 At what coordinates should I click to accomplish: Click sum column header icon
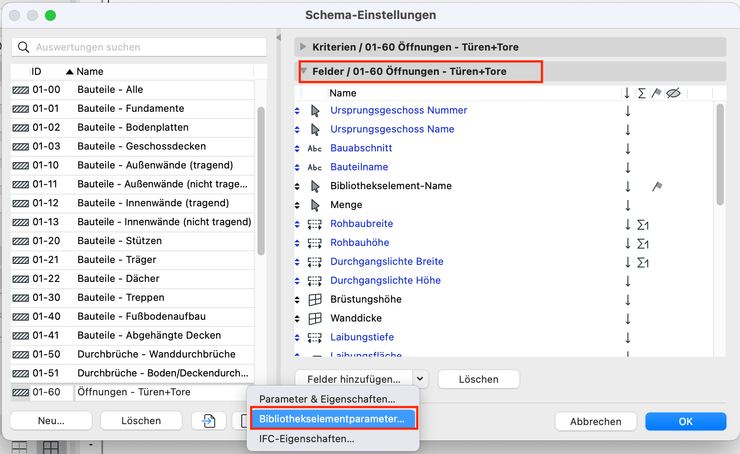pyautogui.click(x=641, y=93)
